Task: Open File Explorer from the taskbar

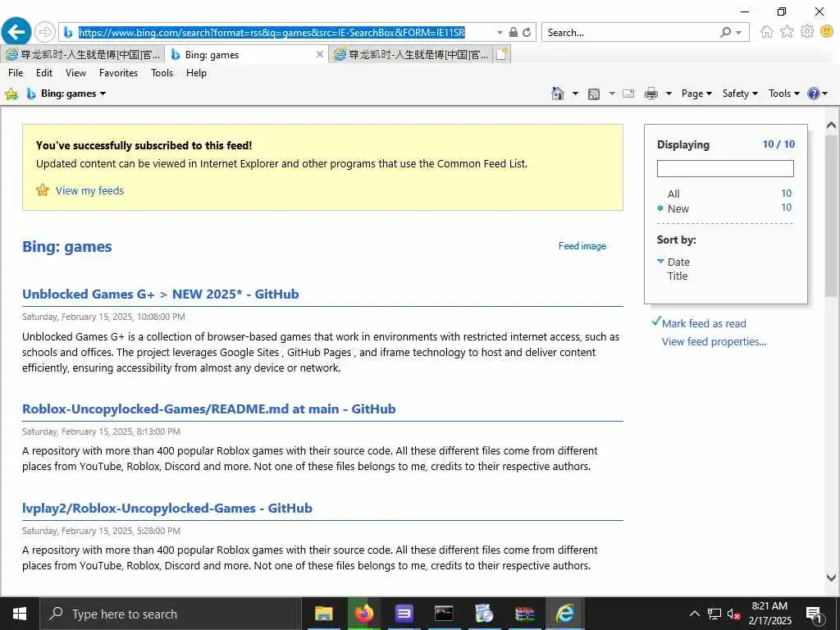Action: pyautogui.click(x=323, y=614)
